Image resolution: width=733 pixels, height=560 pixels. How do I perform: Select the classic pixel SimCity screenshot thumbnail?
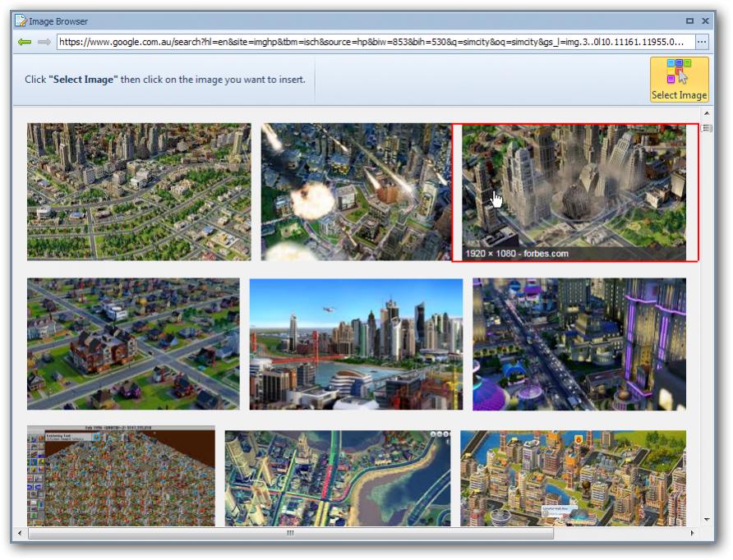121,475
